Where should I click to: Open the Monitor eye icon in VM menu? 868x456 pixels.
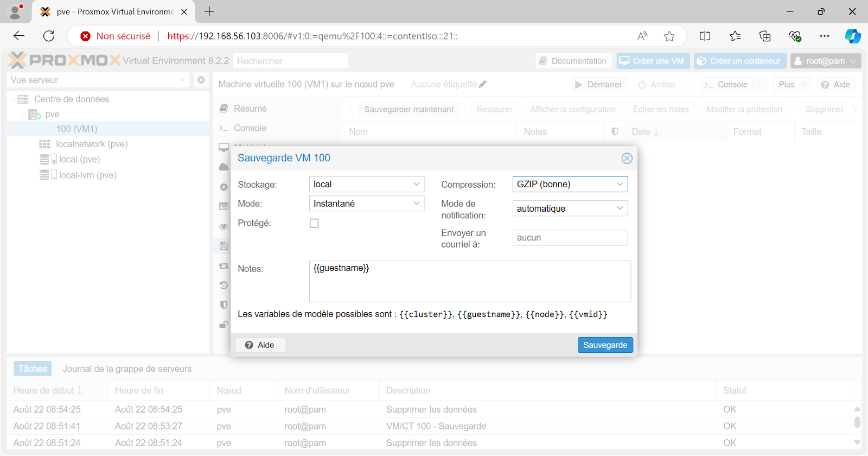point(224,226)
